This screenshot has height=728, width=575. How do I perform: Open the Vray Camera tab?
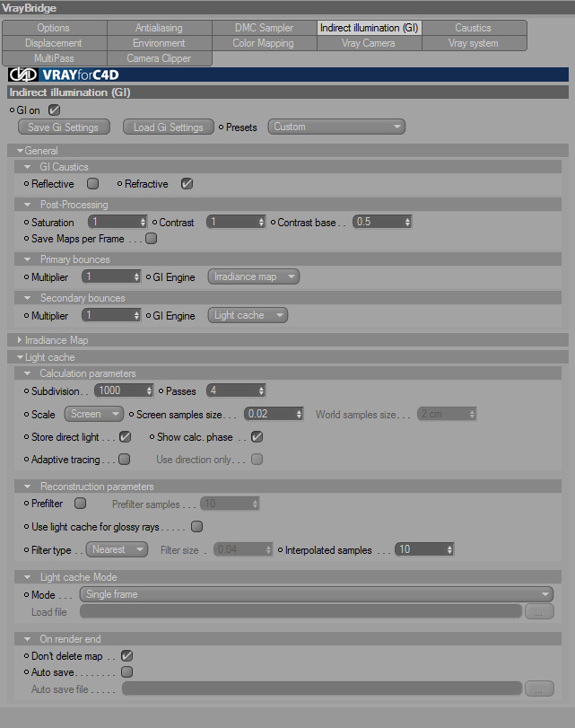pos(369,43)
